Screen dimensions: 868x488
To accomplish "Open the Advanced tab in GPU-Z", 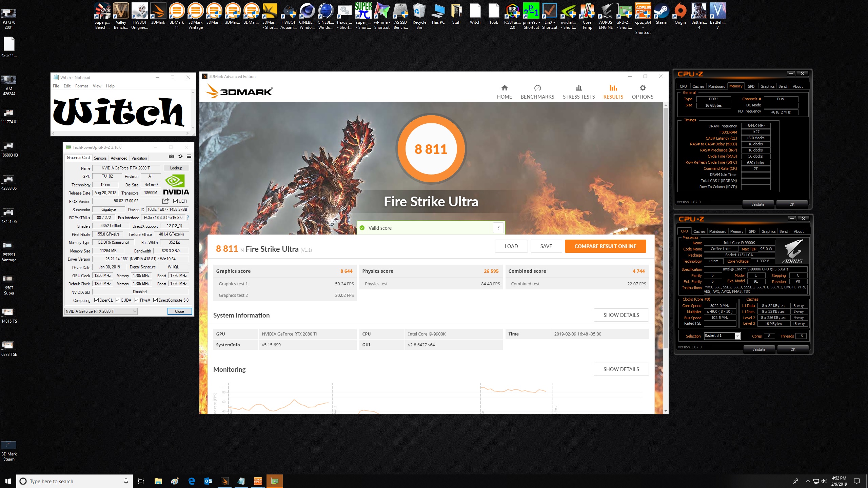I will click(x=119, y=158).
